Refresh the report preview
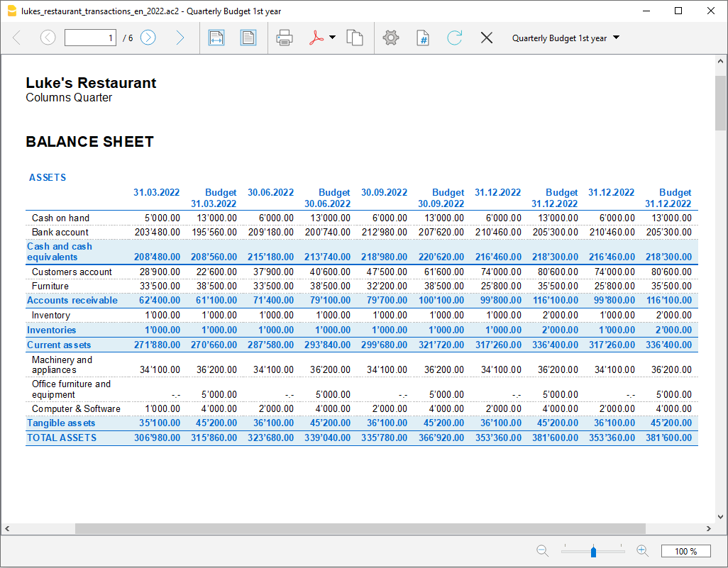The width and height of the screenshot is (728, 568). point(454,38)
